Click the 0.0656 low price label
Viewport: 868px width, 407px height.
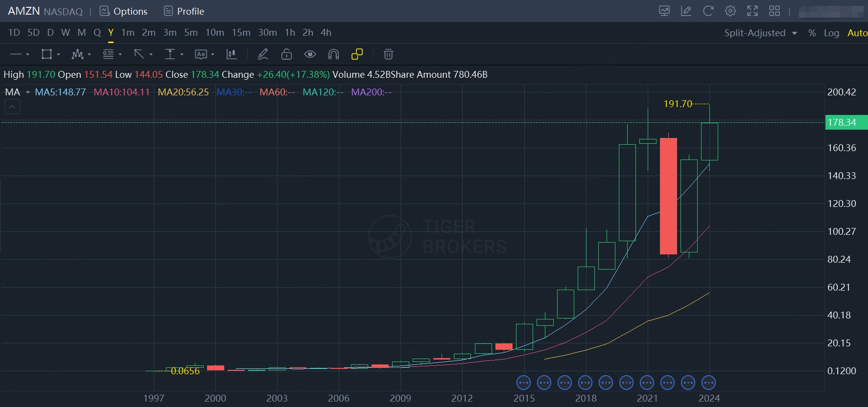tap(185, 371)
